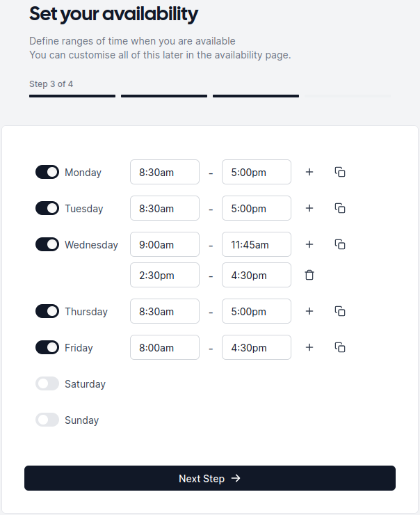Change Wednesday 11:45am end time

[x=257, y=244]
